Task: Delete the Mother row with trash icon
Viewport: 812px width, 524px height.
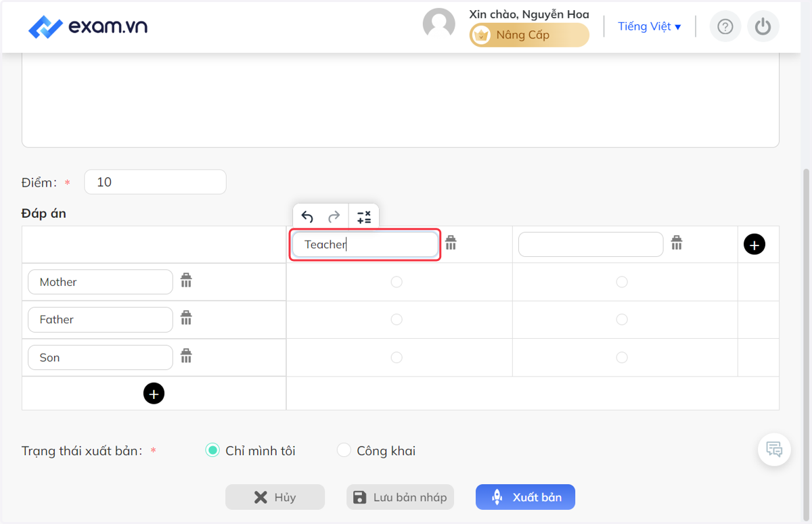Action: pos(186,280)
